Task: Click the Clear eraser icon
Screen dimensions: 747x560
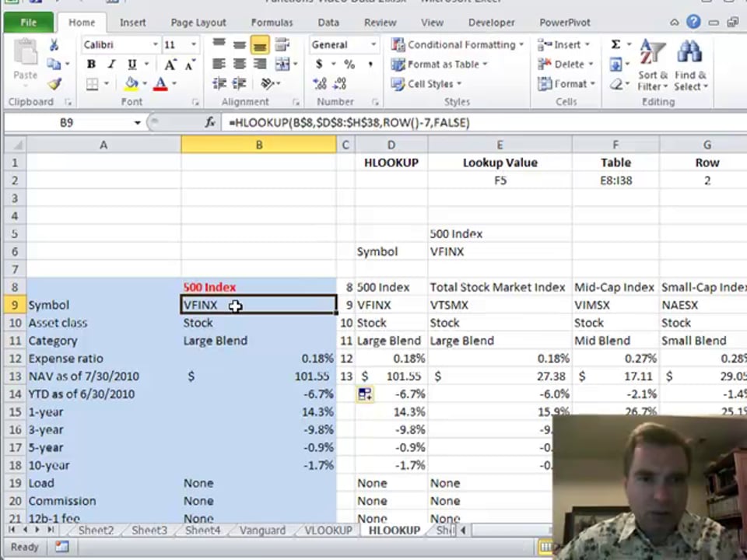Action: point(616,85)
